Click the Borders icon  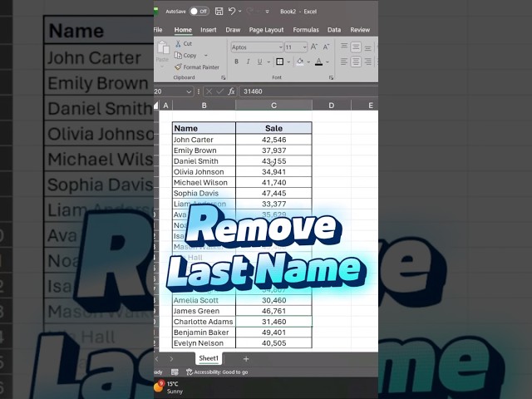(280, 62)
